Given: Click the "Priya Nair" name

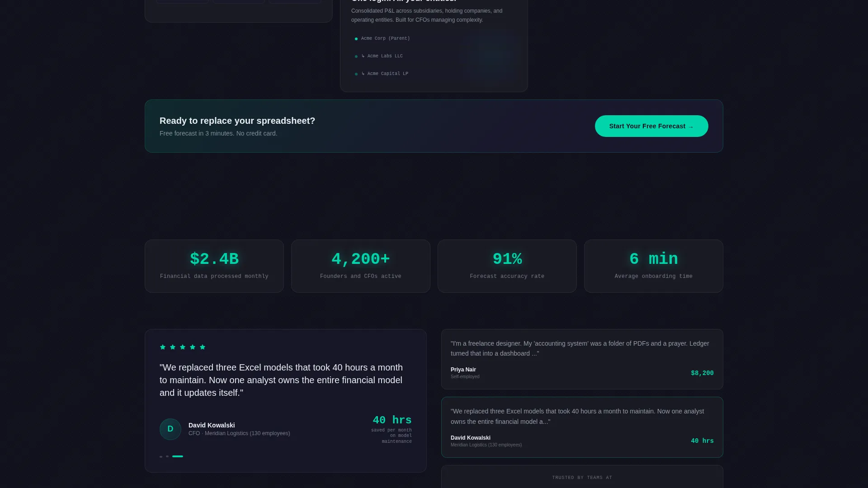Looking at the screenshot, I should tap(463, 370).
